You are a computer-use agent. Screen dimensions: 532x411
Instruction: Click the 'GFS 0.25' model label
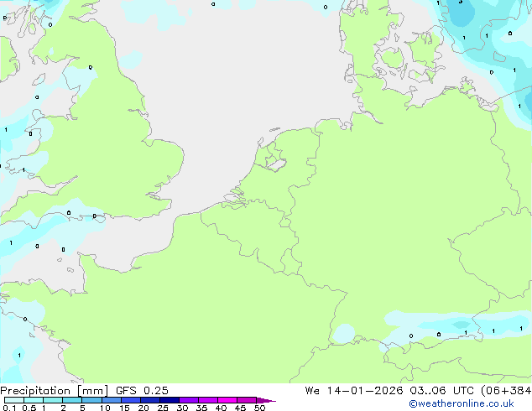click(142, 391)
